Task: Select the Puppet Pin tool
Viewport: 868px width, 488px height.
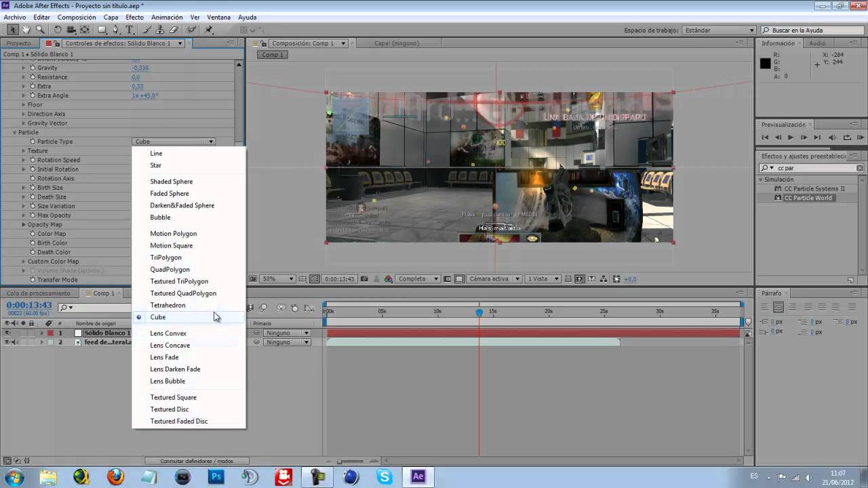Action: (209, 30)
